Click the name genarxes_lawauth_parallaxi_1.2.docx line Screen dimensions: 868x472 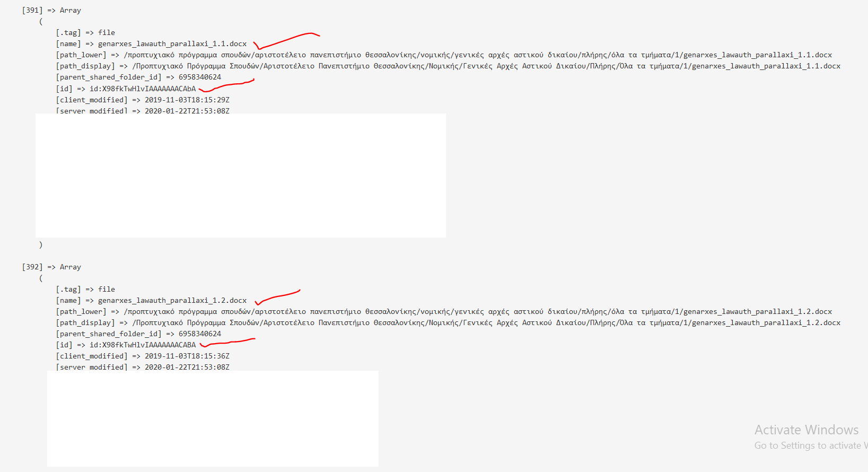[151, 300]
